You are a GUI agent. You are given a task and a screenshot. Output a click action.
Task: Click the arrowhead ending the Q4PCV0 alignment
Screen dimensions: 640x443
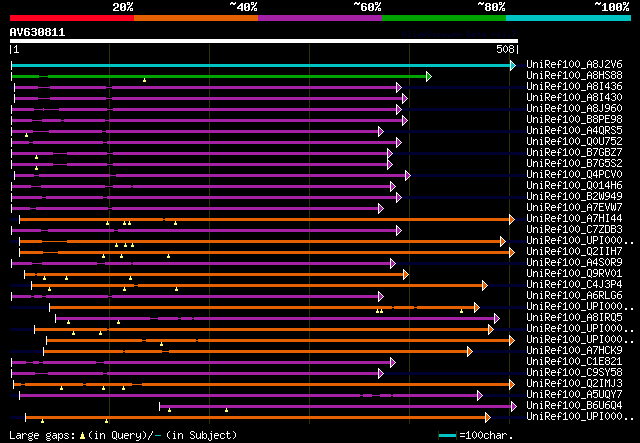point(407,176)
